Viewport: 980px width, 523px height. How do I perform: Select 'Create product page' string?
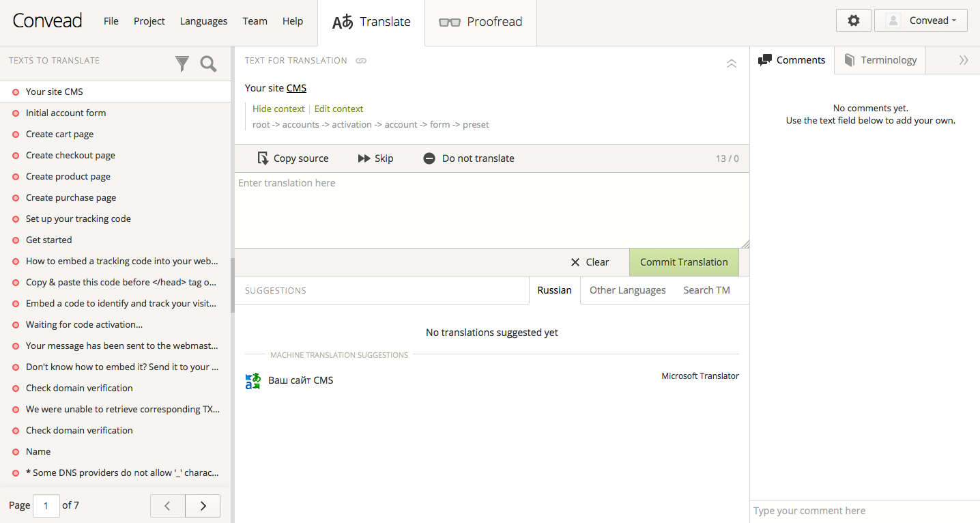pyautogui.click(x=115, y=176)
